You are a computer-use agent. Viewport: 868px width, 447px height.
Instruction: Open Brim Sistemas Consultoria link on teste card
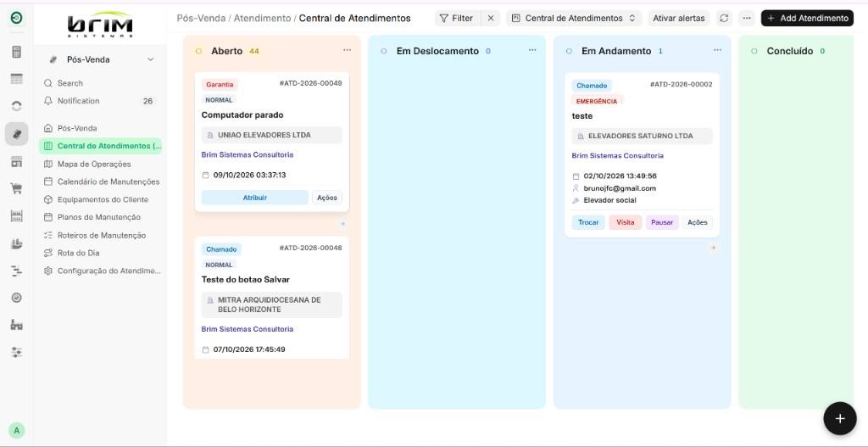tap(618, 156)
